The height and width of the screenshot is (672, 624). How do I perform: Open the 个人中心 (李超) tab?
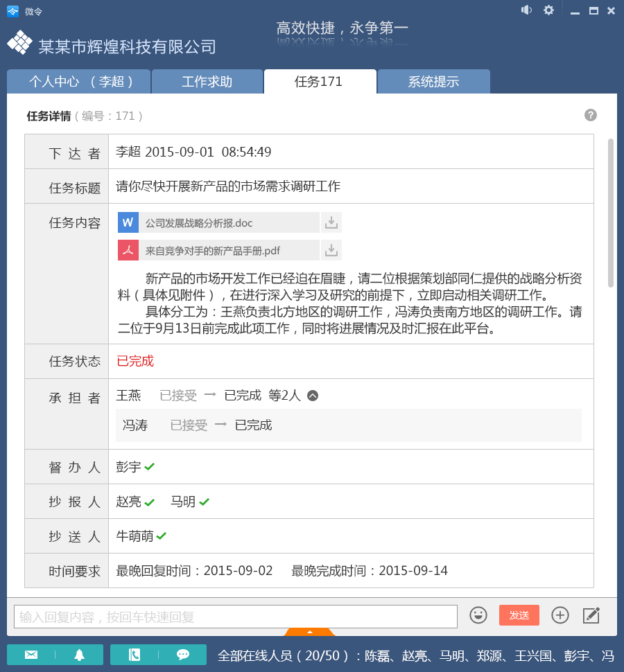coord(80,82)
